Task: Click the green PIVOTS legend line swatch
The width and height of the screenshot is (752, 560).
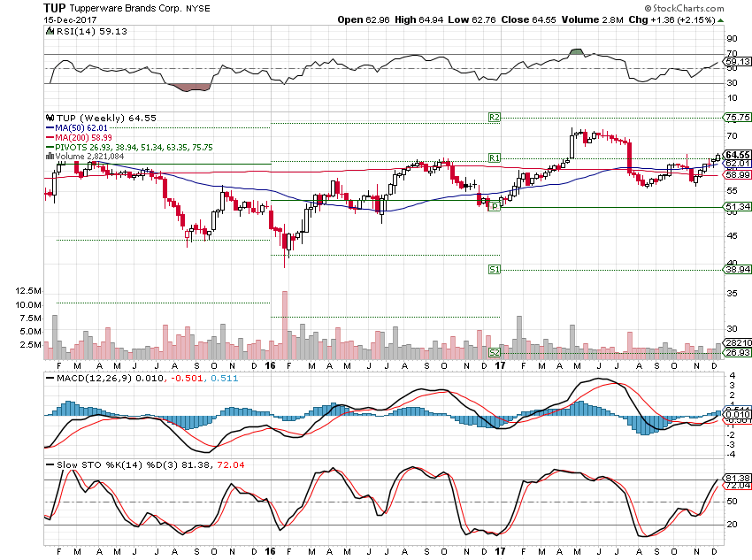Action: pos(50,147)
